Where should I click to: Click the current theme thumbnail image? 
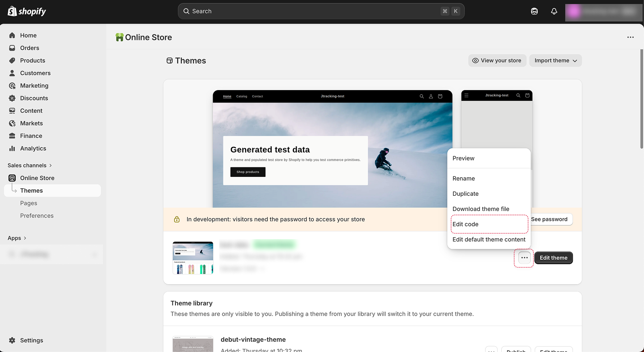(x=193, y=258)
